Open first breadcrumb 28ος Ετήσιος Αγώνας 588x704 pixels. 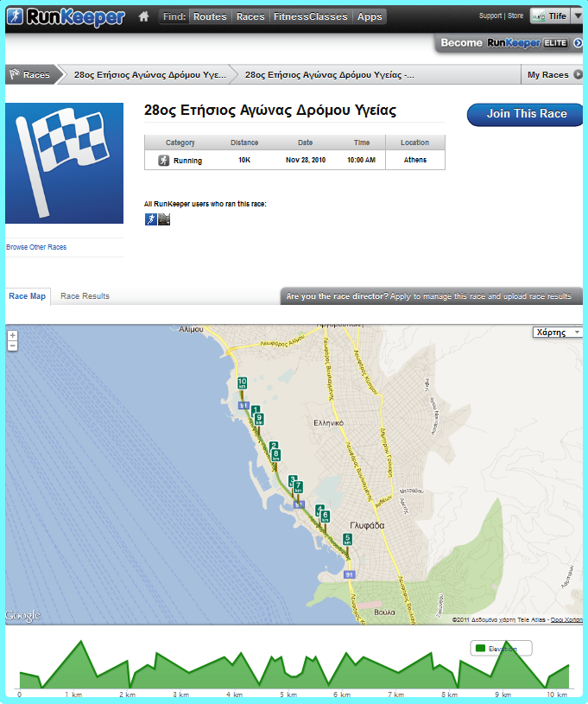click(x=150, y=75)
